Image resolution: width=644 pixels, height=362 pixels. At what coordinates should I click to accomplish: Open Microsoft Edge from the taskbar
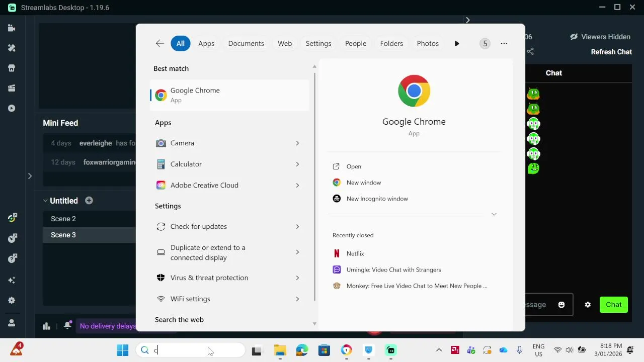click(x=302, y=350)
